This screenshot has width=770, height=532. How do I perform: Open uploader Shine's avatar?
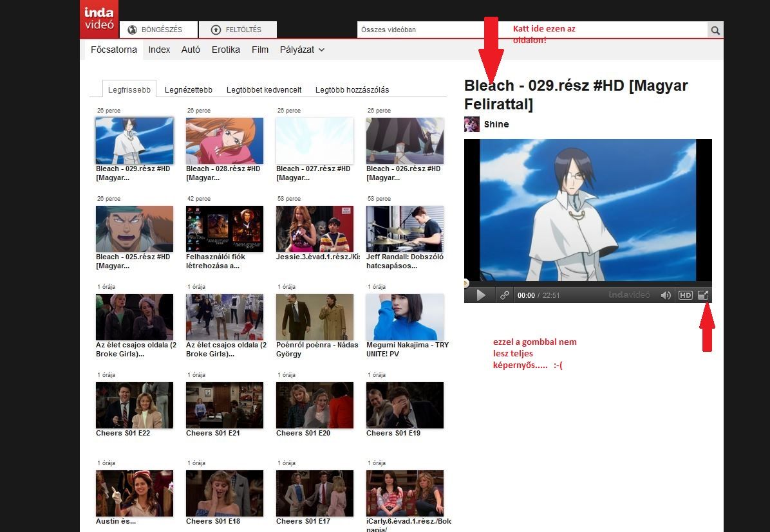(472, 124)
